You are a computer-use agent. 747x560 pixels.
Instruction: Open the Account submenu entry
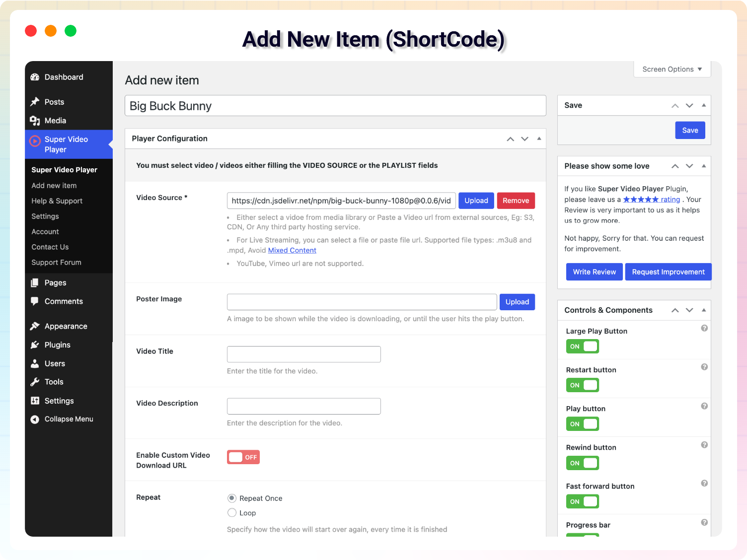tap(45, 231)
